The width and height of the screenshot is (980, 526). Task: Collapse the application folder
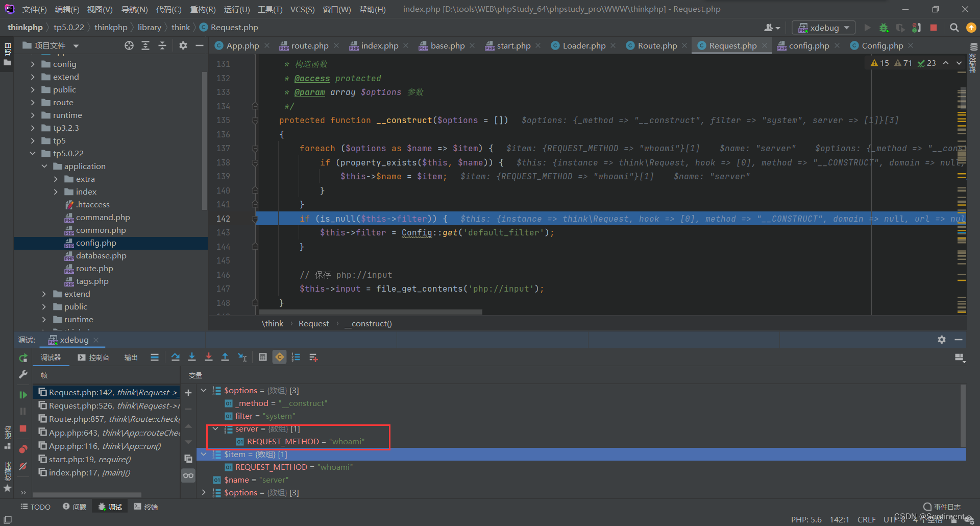point(44,166)
